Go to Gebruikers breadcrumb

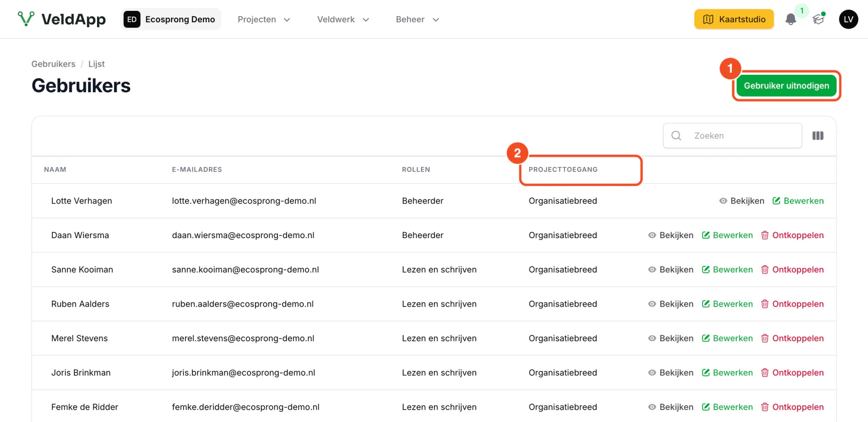coord(53,64)
